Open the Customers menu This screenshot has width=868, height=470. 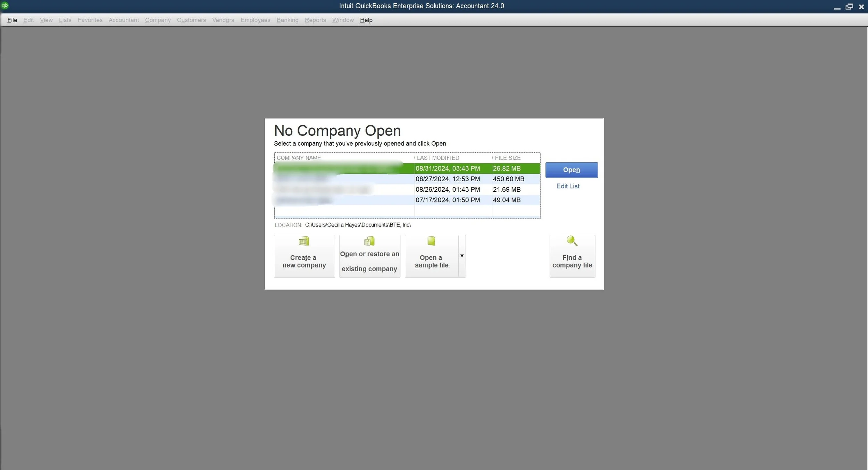[191, 20]
